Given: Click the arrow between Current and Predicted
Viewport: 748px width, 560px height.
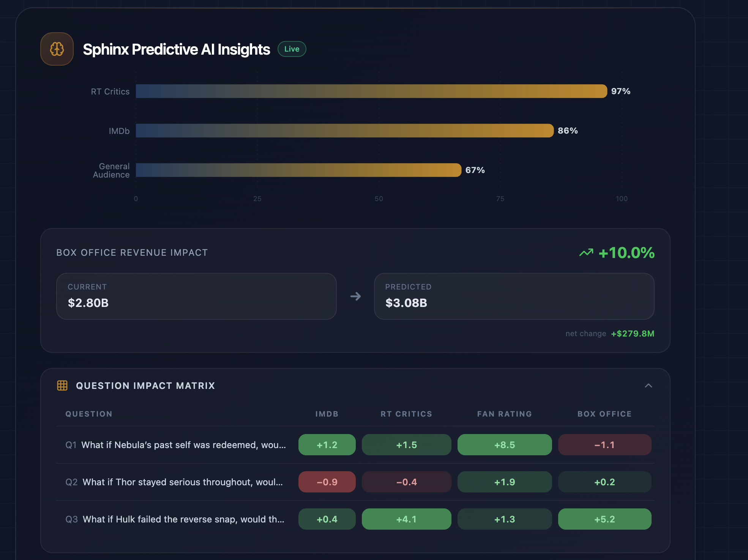Looking at the screenshot, I should (x=355, y=296).
